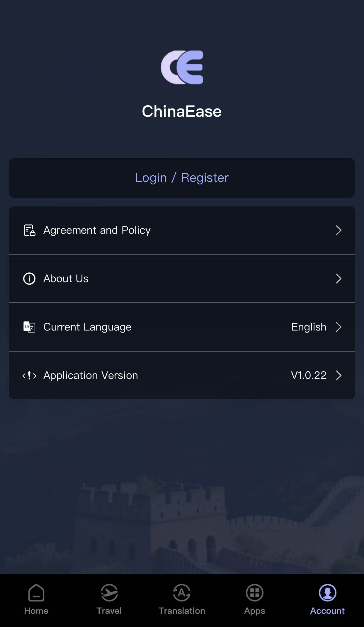Tap the ChinaEase logo icon

pyautogui.click(x=182, y=67)
